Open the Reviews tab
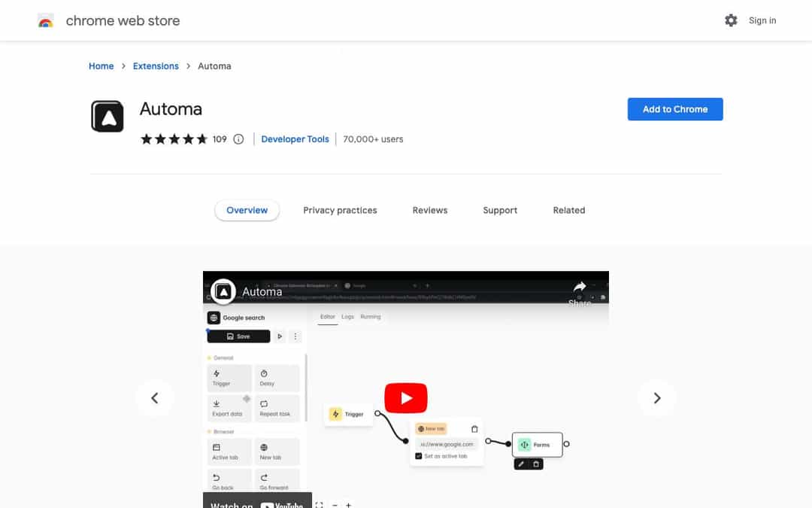This screenshot has width=812, height=508. point(430,210)
